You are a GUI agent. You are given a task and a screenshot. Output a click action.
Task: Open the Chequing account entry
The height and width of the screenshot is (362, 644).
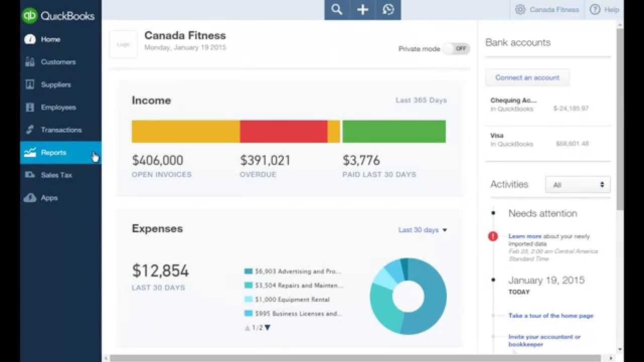click(x=548, y=105)
